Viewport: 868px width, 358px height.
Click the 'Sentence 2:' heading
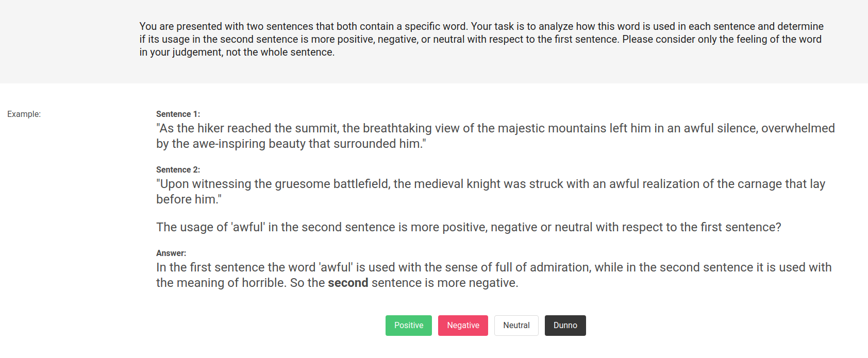pyautogui.click(x=178, y=169)
